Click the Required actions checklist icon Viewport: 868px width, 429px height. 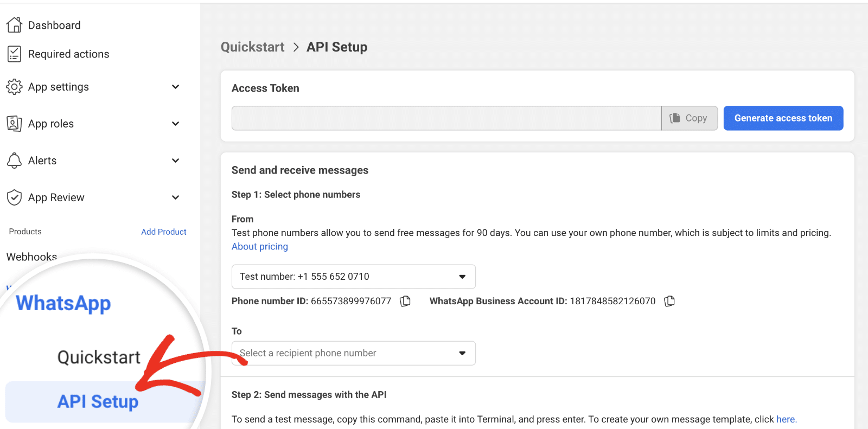tap(14, 54)
